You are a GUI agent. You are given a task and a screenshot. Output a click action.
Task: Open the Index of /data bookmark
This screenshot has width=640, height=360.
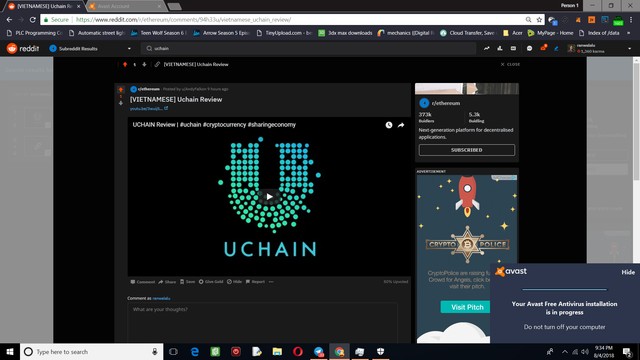[599, 33]
